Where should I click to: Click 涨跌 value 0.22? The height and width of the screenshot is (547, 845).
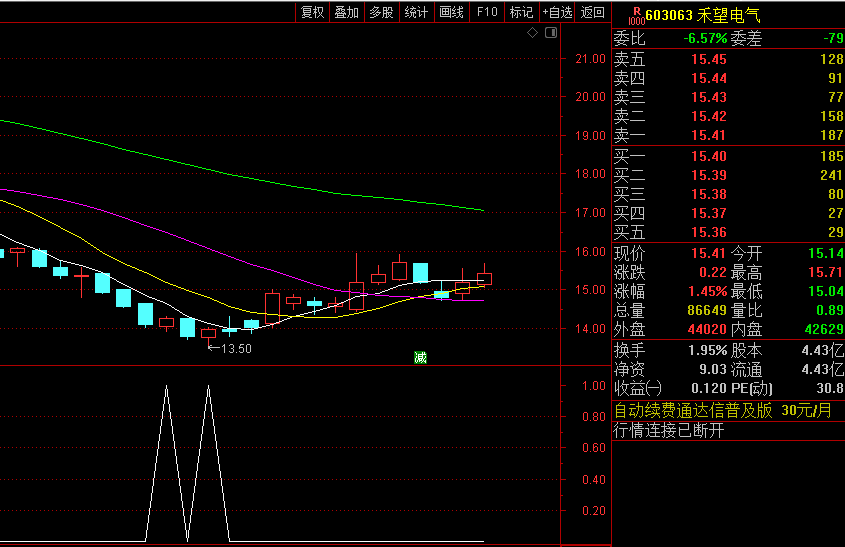[713, 272]
